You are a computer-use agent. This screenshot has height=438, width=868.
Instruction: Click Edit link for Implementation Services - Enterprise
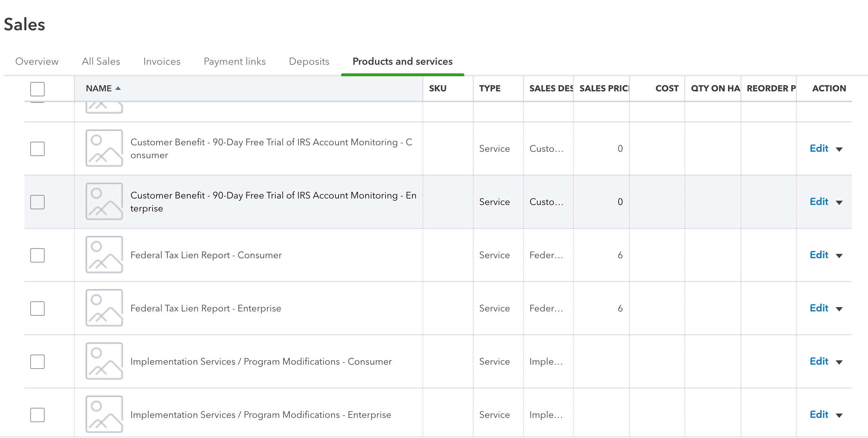pyautogui.click(x=819, y=415)
